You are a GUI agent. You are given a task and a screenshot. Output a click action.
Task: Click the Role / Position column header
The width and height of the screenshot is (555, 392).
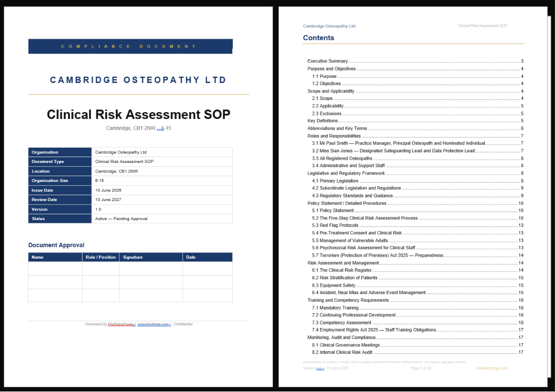(101, 257)
